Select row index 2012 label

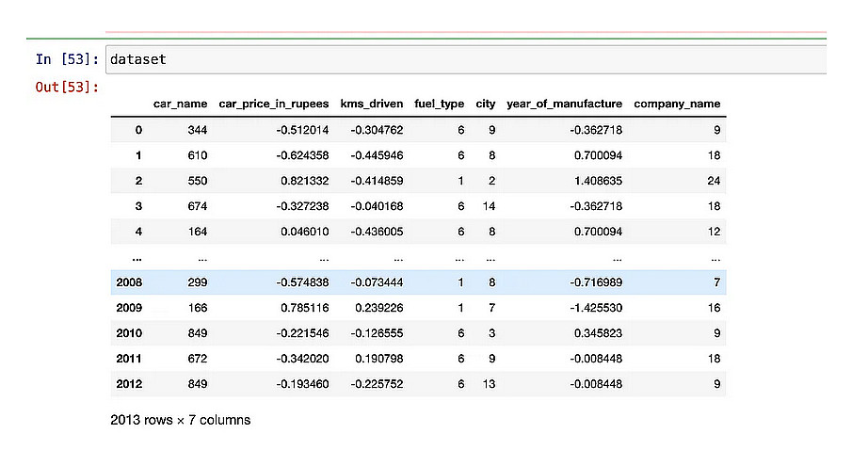pyautogui.click(x=129, y=384)
